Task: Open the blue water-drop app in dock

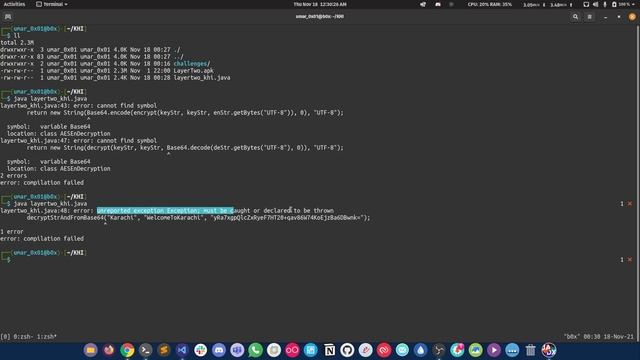Action: coord(420,350)
